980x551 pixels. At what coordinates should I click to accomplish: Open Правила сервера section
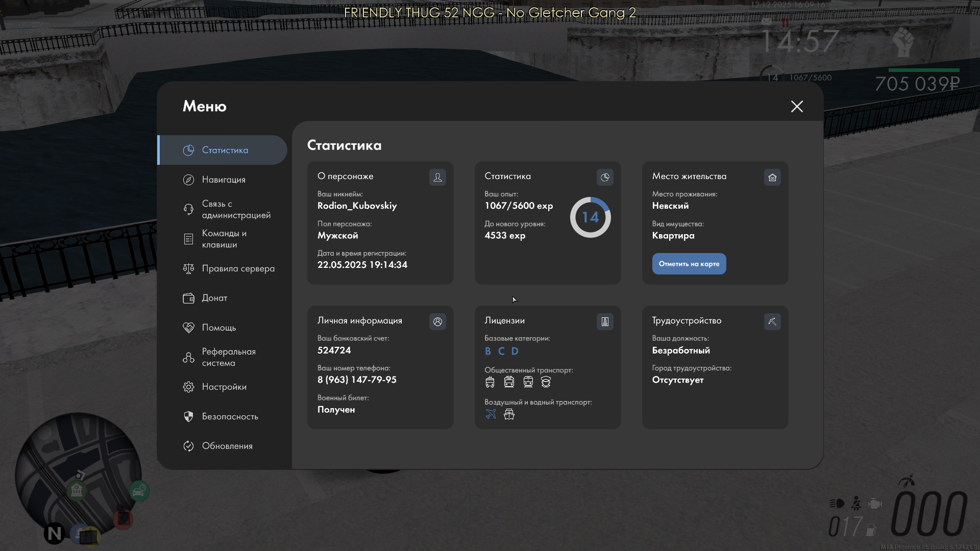coord(237,268)
